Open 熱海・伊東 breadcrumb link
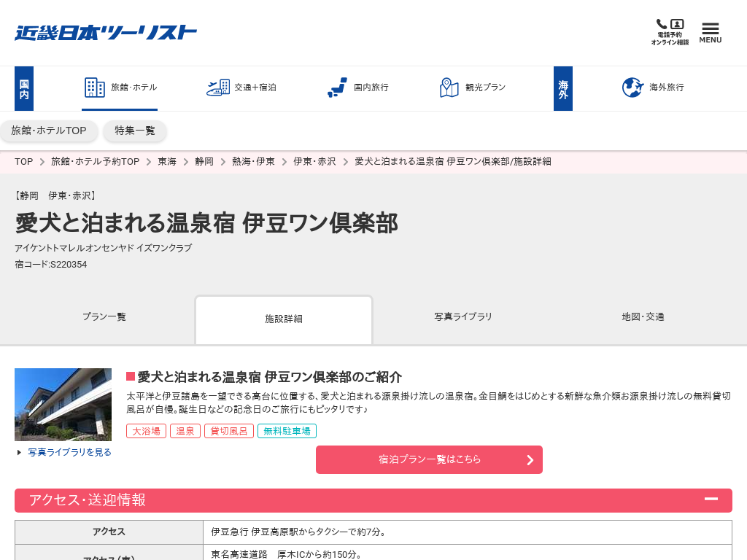The width and height of the screenshot is (747, 560). 253,161
